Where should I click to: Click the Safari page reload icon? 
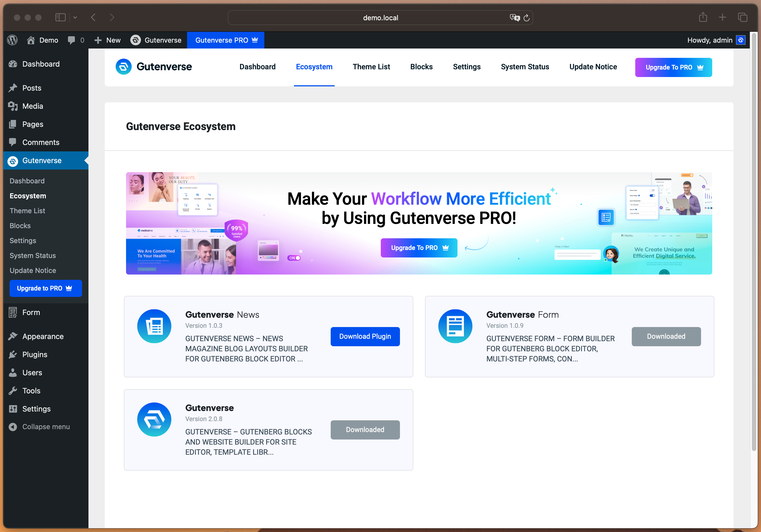click(526, 18)
